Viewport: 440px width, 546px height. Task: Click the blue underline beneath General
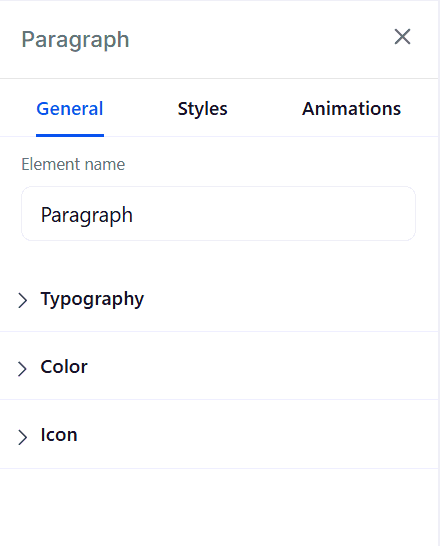point(70,135)
